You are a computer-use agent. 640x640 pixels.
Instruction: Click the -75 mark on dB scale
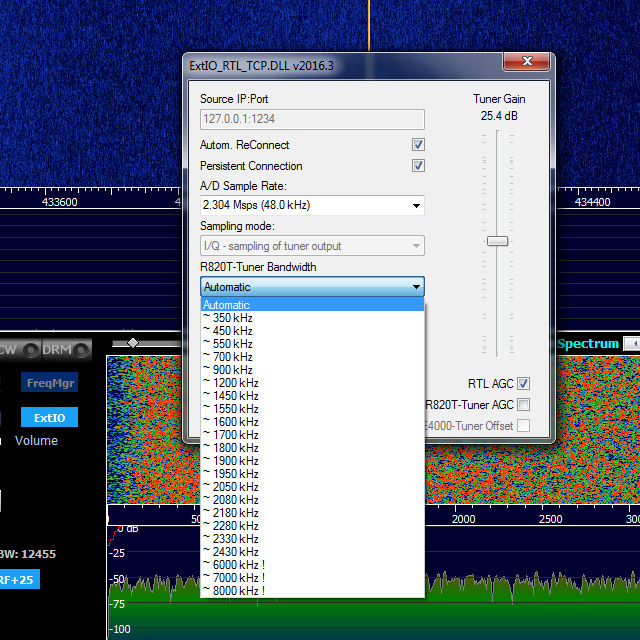coord(117,604)
